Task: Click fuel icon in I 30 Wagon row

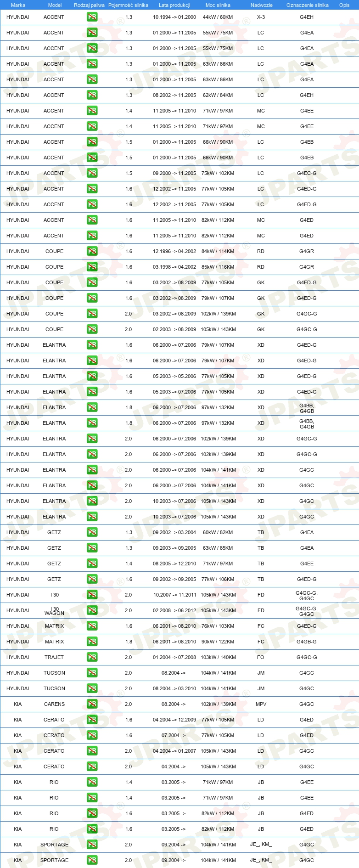Action: coord(92,610)
